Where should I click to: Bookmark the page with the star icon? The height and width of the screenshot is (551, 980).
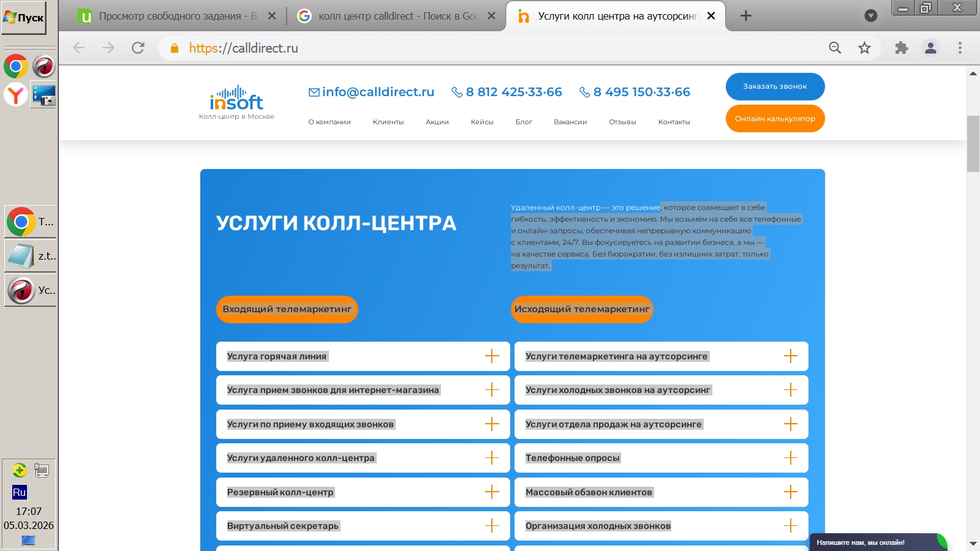click(x=864, y=48)
